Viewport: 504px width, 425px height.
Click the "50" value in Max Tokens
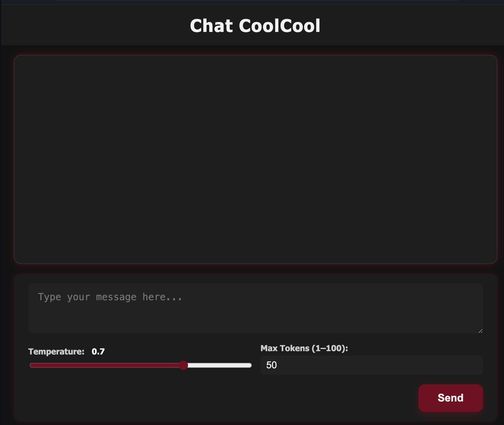(x=271, y=365)
